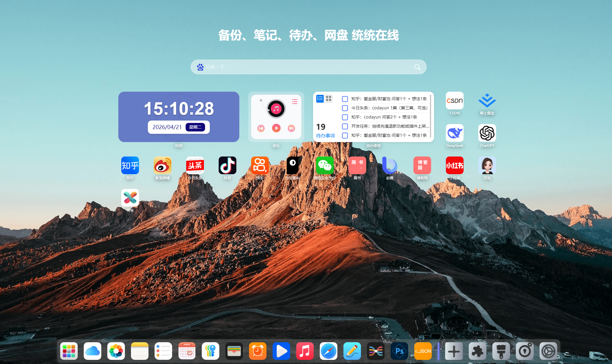
Task: Mark the 开发任务 todo item complete
Action: click(345, 126)
